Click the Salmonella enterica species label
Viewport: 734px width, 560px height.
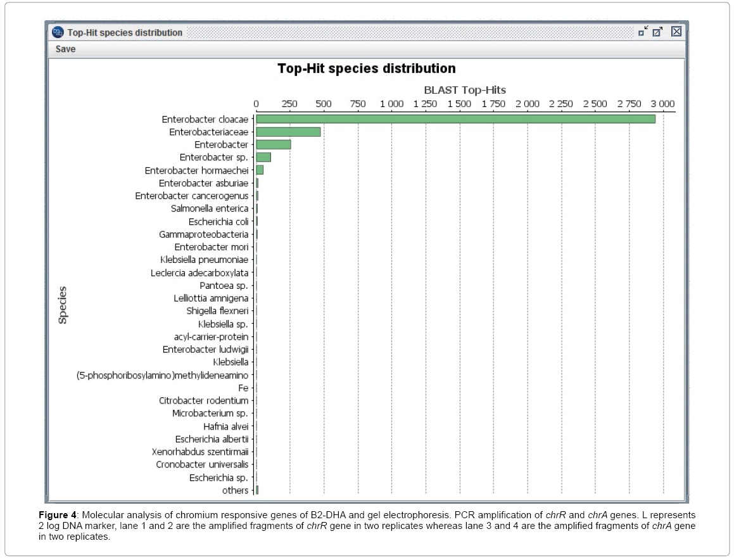point(210,208)
